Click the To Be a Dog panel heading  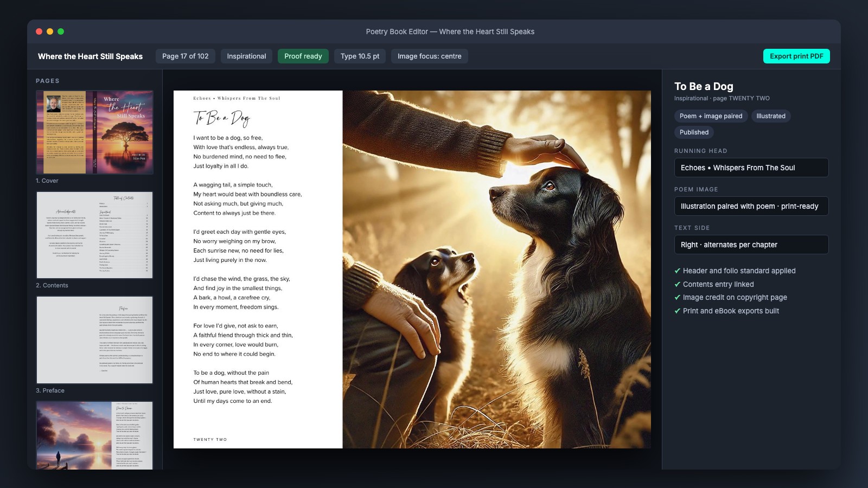coord(704,86)
